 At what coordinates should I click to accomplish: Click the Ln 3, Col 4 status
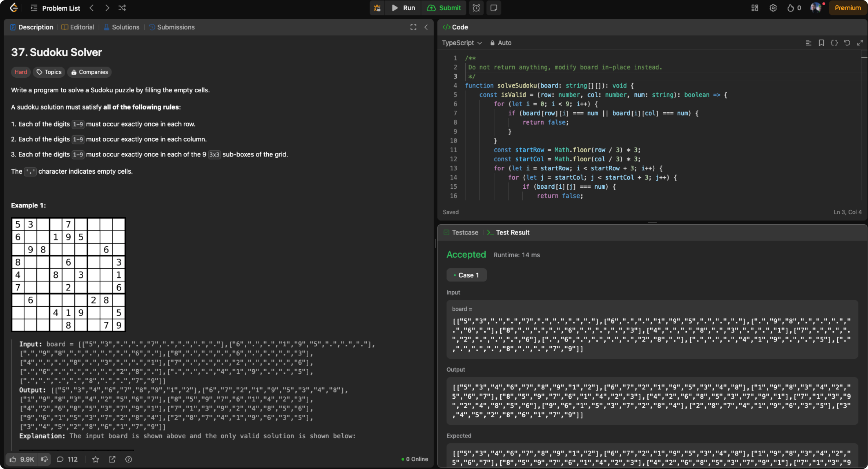point(847,212)
